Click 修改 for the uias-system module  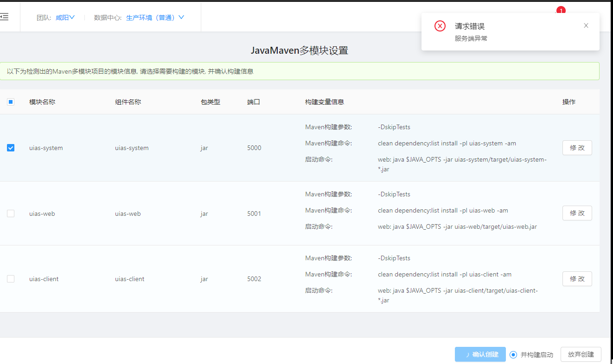577,148
